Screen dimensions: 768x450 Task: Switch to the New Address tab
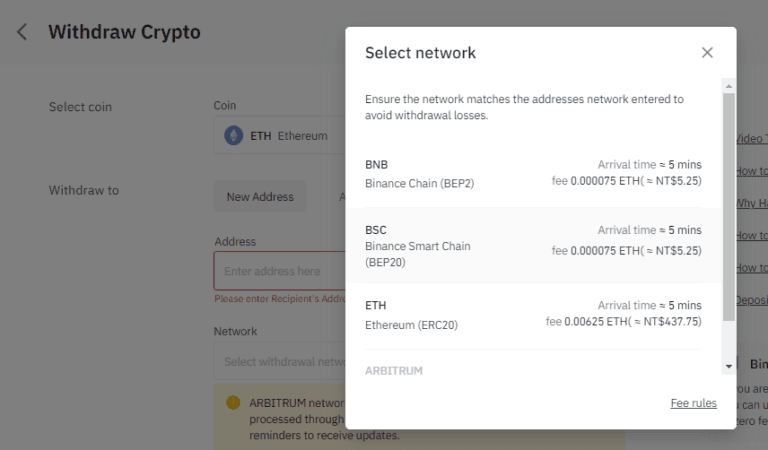point(260,197)
